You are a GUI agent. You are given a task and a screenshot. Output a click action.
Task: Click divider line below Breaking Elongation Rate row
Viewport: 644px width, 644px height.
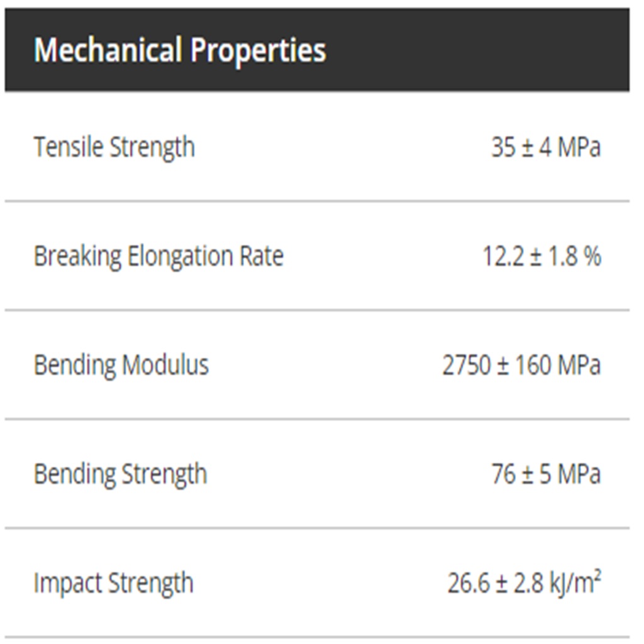click(x=317, y=310)
